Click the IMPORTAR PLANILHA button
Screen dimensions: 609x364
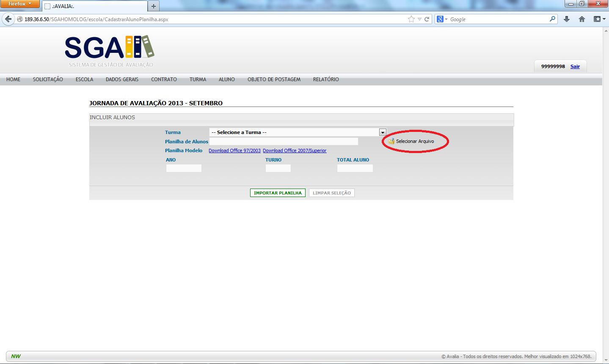click(x=278, y=193)
